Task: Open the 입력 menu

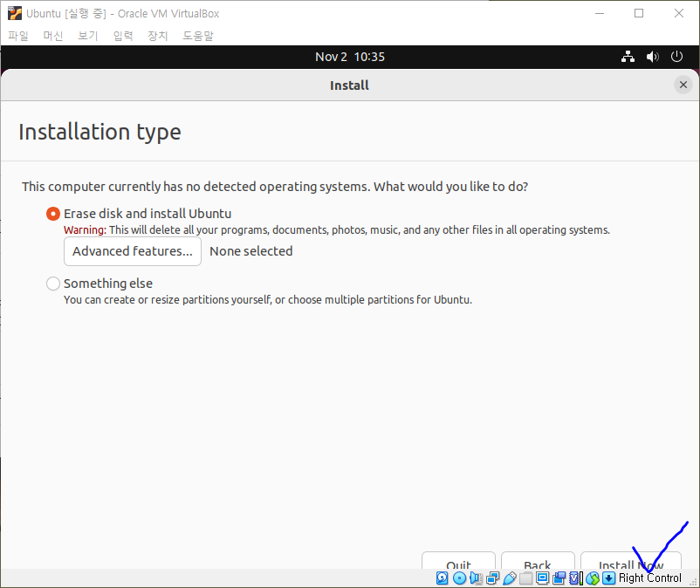Action: click(x=123, y=36)
